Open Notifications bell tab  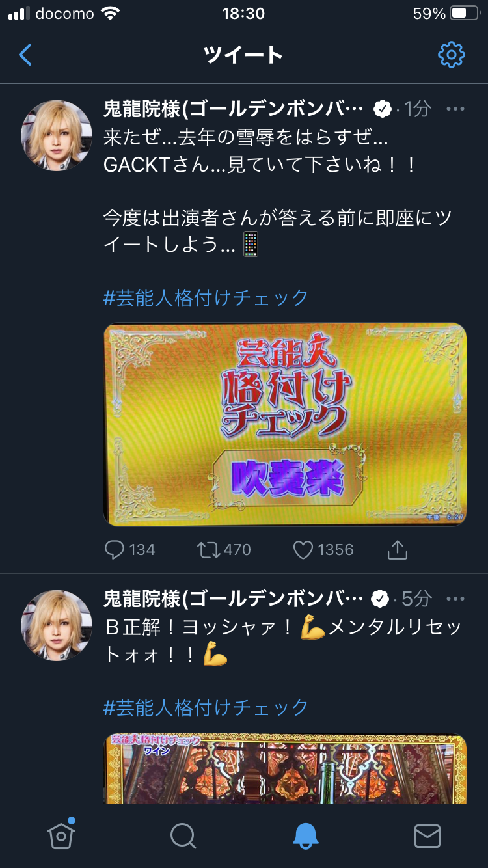pos(305,835)
